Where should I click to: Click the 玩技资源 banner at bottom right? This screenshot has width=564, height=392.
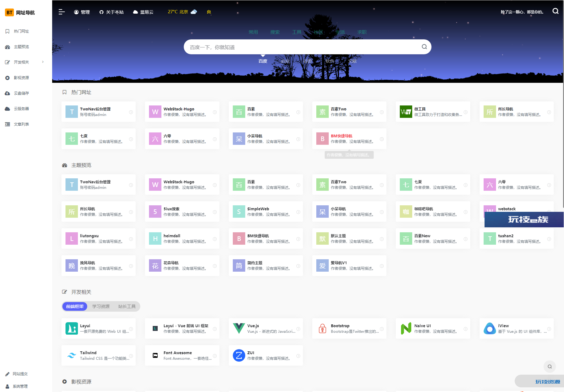coord(539,381)
